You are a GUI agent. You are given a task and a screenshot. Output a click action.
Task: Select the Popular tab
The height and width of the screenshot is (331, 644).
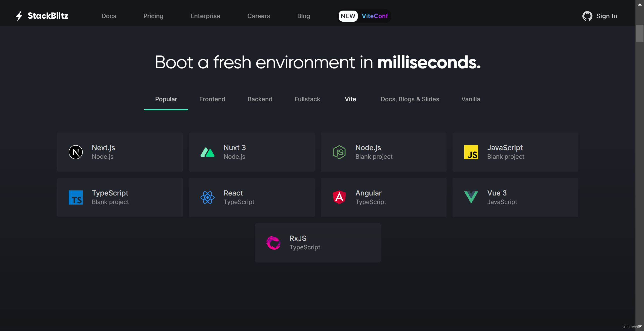click(166, 99)
